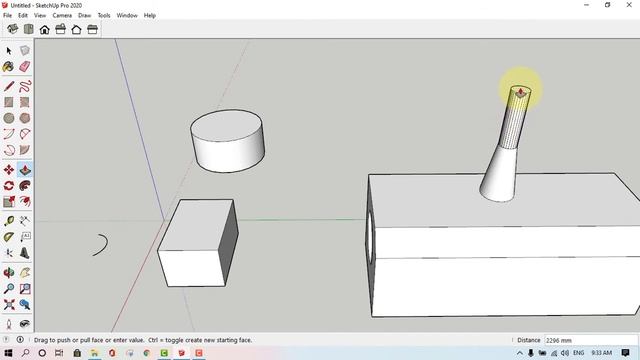Select the Rectangle tool

9,102
